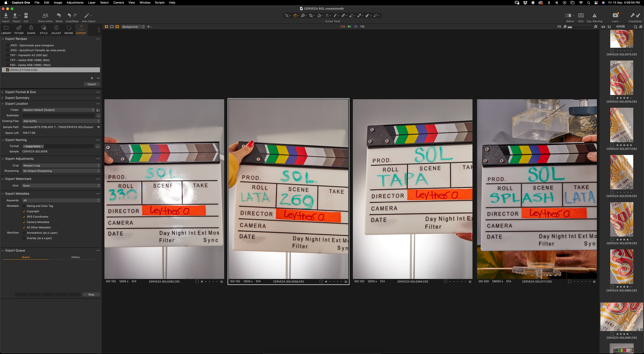Viewport: 644px width, 354px height.
Task: Select the Annotations pencil tool
Action: [x=375, y=15]
